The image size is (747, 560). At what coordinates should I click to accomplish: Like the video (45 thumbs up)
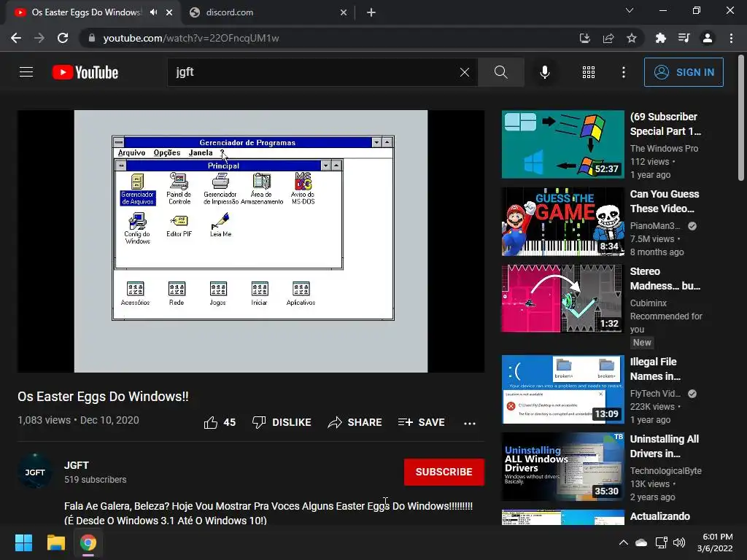[220, 422]
